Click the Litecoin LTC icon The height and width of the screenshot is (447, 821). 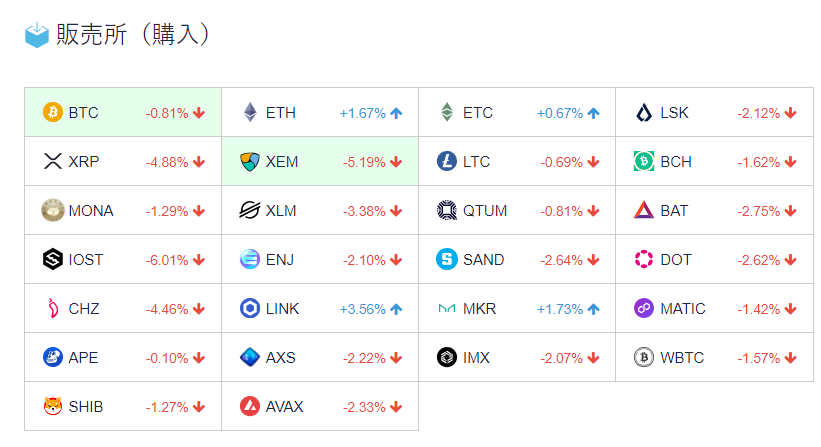(x=447, y=162)
